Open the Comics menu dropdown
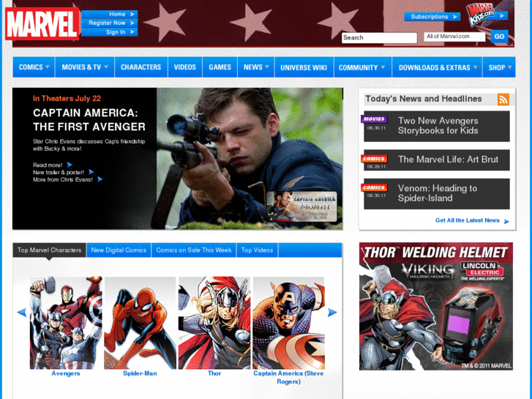Screen dimensions: 532x399 34,67
